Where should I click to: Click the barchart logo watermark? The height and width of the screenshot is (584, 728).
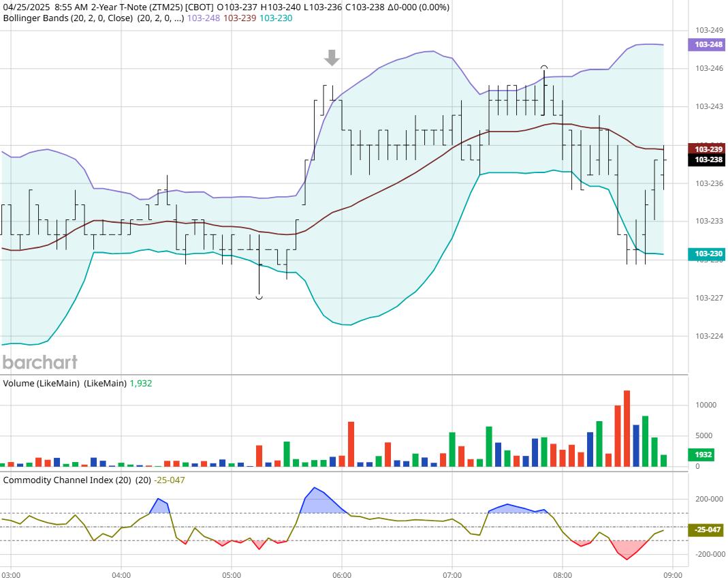pyautogui.click(x=40, y=362)
